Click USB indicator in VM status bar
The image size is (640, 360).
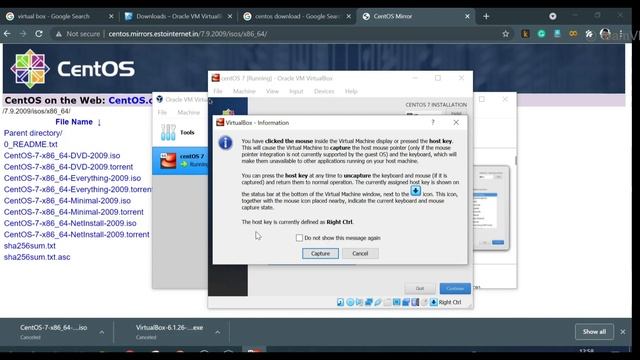tap(378, 302)
